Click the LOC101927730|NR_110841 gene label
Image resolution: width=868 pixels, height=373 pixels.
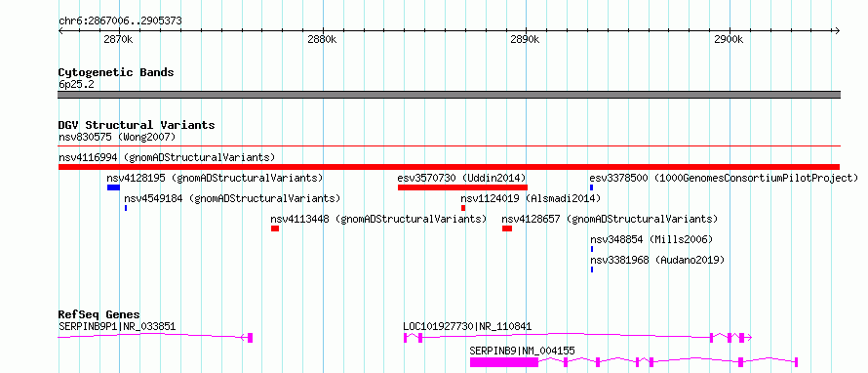tap(467, 326)
